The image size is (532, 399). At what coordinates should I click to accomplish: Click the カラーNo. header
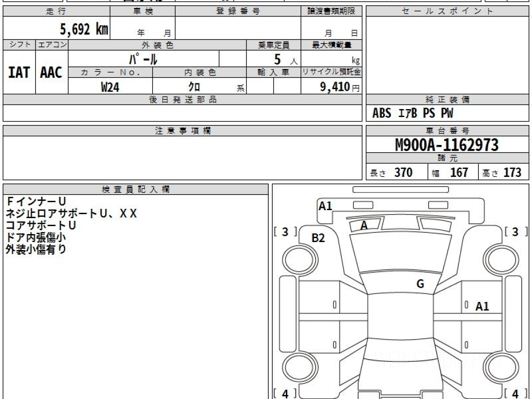tap(110, 73)
